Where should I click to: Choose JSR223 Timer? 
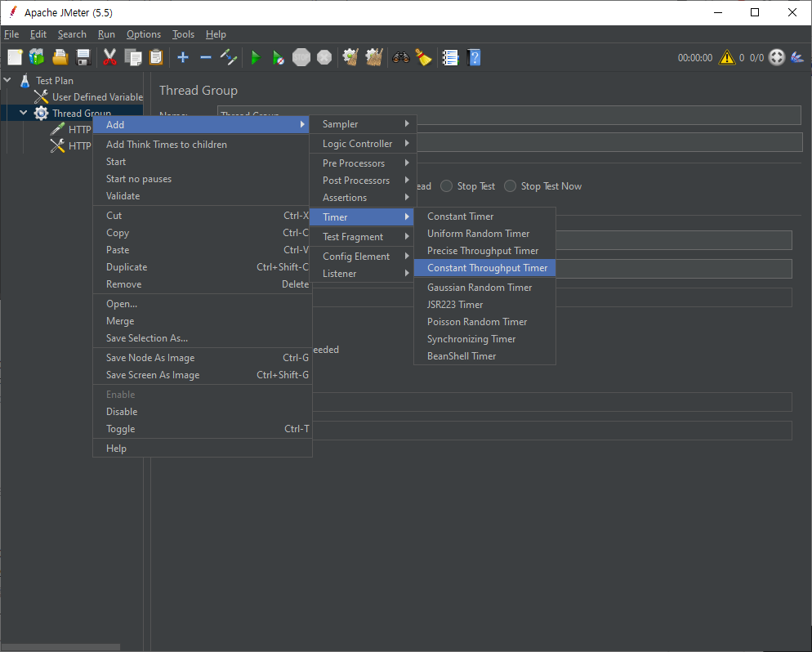pyautogui.click(x=484, y=305)
